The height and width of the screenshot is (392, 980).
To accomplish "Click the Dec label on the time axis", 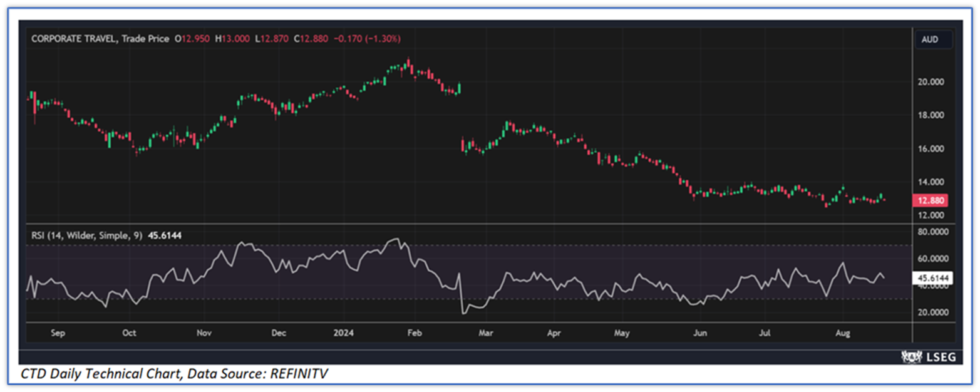I will [x=279, y=334].
